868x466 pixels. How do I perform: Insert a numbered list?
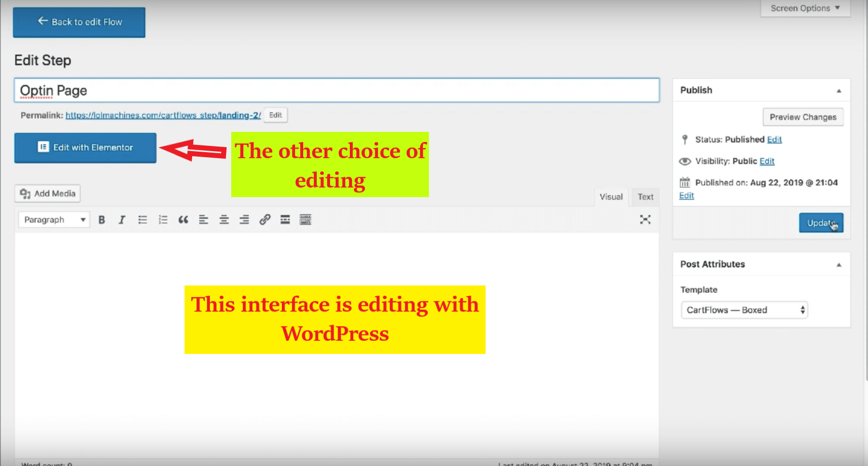tap(163, 220)
